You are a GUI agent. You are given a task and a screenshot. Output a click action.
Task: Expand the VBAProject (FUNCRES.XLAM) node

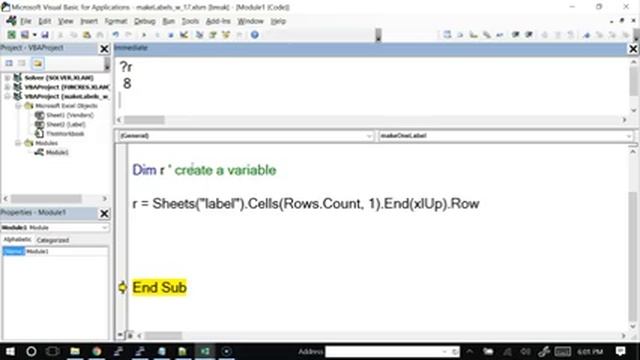click(7, 87)
